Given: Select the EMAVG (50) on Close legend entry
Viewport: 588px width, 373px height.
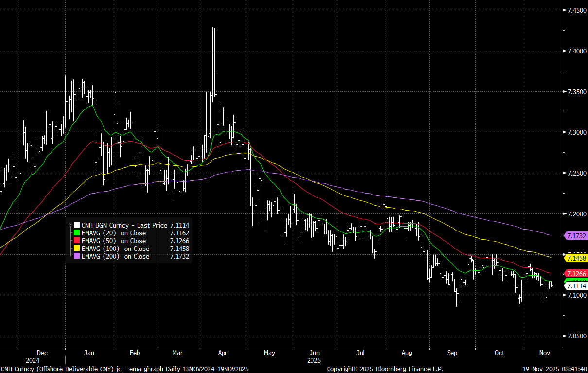Looking at the screenshot, I should coord(114,241).
